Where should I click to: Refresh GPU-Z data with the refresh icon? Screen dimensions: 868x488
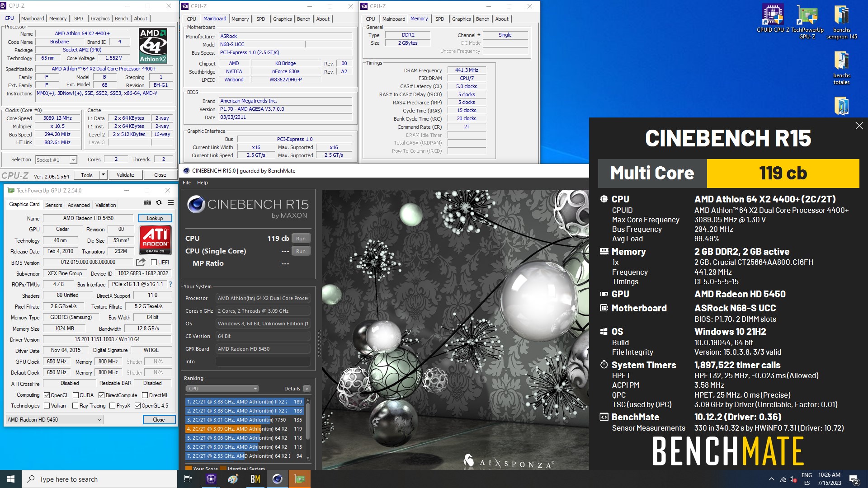(x=159, y=203)
